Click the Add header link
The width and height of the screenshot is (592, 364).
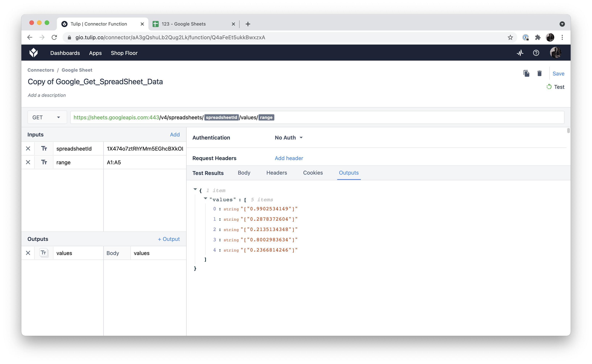[289, 158]
